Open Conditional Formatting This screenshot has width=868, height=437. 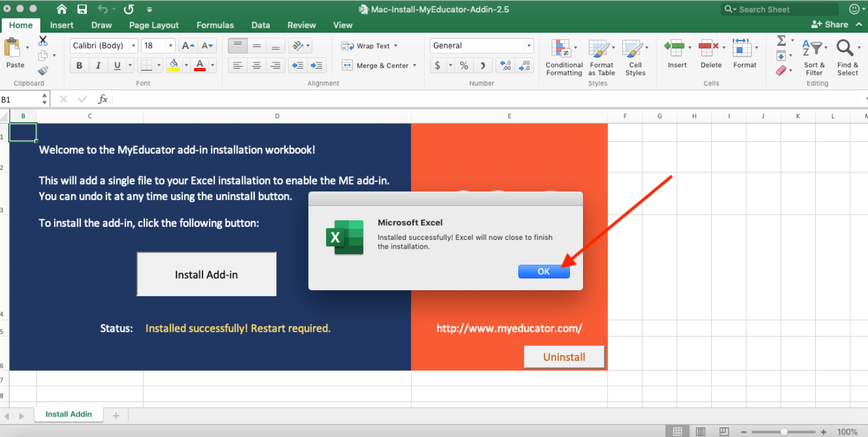click(x=563, y=58)
